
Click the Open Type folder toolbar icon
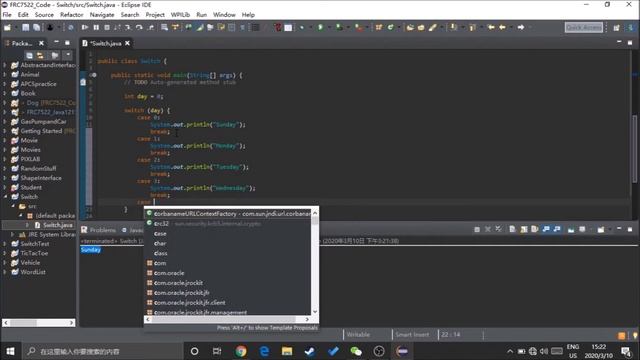click(410, 27)
